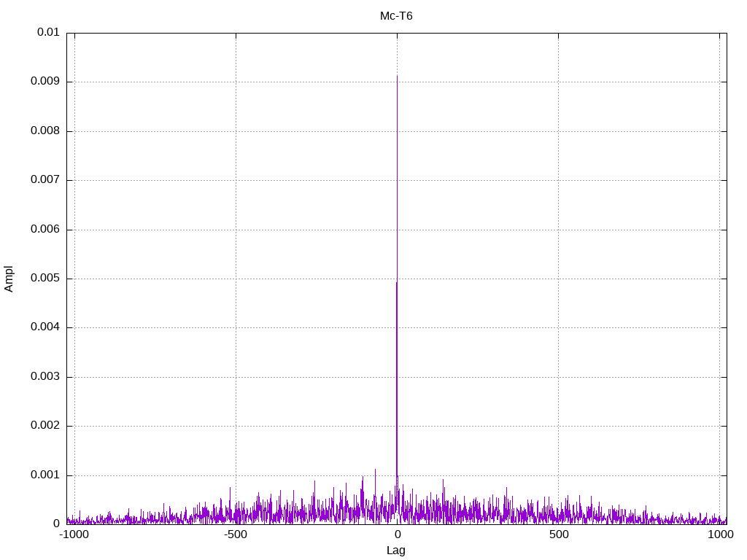Pick the 0.008 amplitude tick label
The height and width of the screenshot is (560, 747).
(45, 131)
